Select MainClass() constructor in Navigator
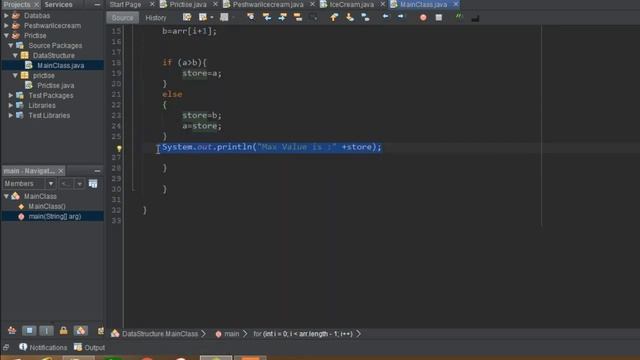This screenshot has height=360, width=640. coord(47,207)
